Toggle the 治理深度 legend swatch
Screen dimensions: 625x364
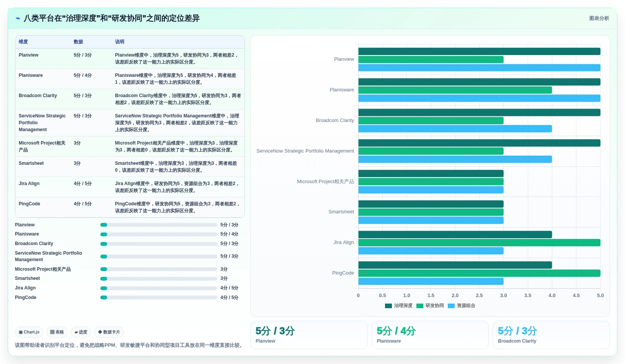388,306
